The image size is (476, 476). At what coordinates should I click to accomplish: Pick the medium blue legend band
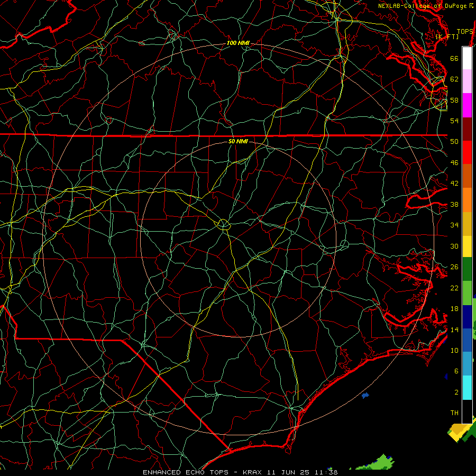(x=467, y=340)
